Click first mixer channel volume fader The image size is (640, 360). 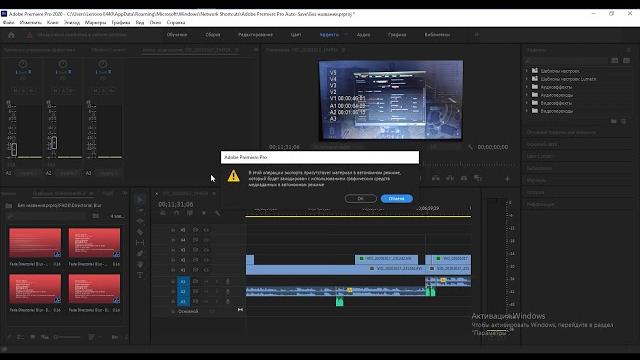(x=14, y=149)
